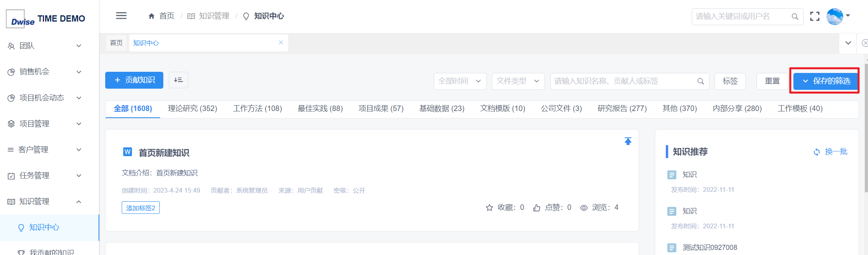The width and height of the screenshot is (868, 255).
Task: Click the sort order icon button
Action: tap(179, 80)
